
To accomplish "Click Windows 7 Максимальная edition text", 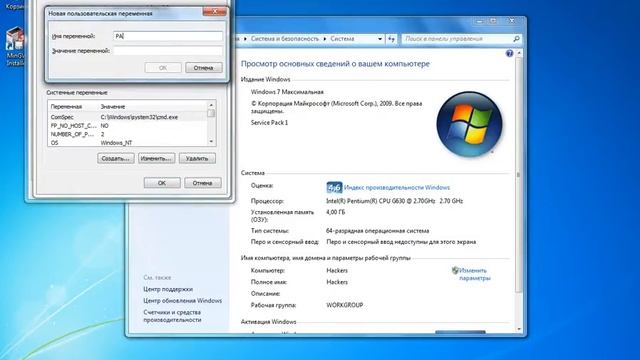I will pyautogui.click(x=287, y=92).
